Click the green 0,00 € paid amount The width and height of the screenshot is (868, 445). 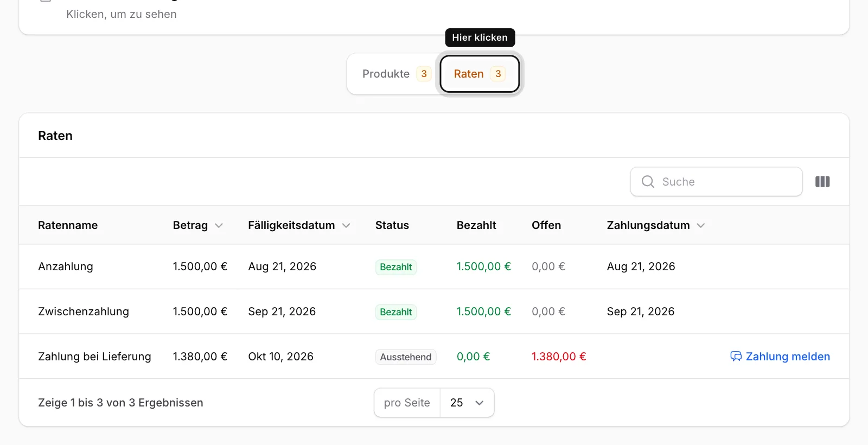(x=473, y=357)
